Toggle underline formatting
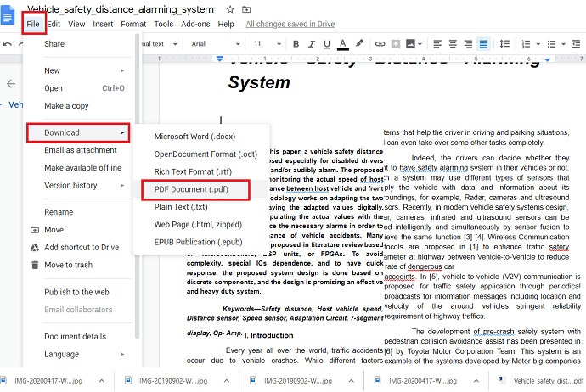Screen dimensions: 586x392 [x=327, y=44]
